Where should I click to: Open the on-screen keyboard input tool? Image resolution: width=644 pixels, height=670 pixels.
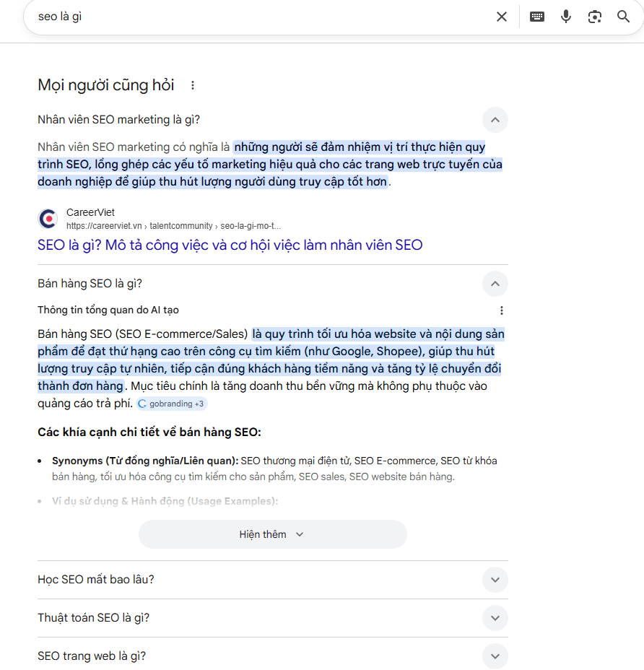[537, 17]
